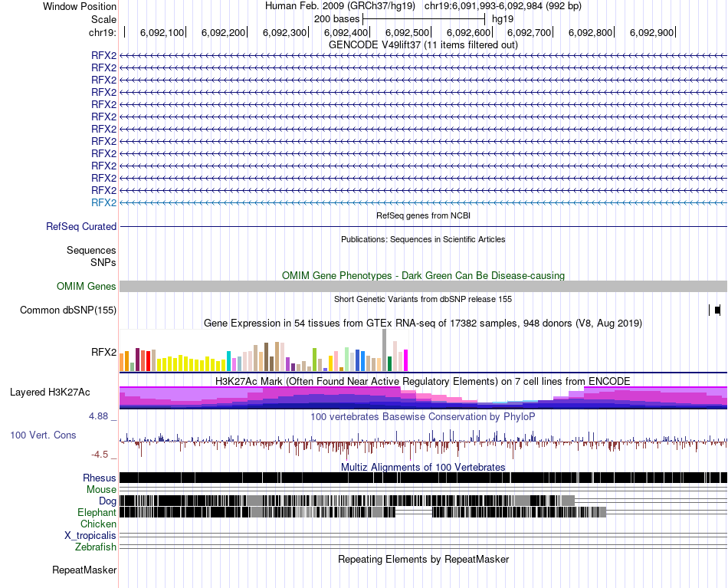Open the GENCODE V49lift37 track title
This screenshot has height=588, width=728.
[x=423, y=44]
